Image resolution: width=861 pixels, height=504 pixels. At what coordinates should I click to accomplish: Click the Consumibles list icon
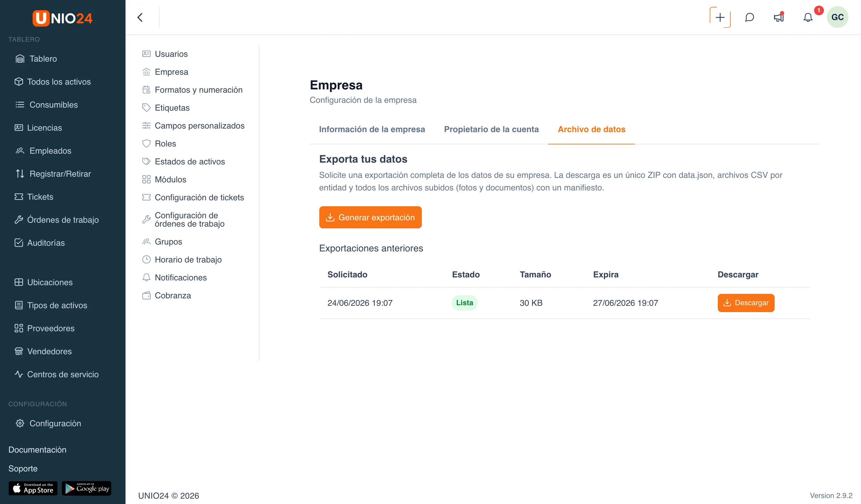tap(20, 105)
